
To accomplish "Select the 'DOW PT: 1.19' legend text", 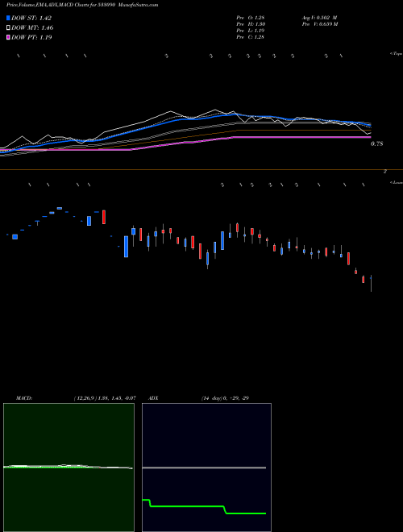I will coord(31,37).
